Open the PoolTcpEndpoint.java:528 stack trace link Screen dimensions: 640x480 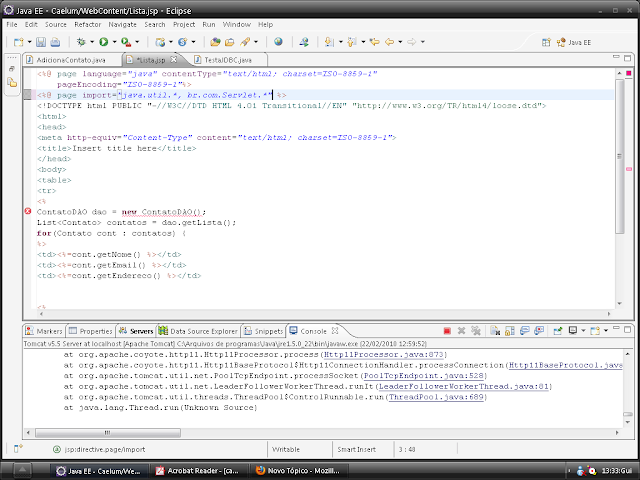tap(423, 376)
